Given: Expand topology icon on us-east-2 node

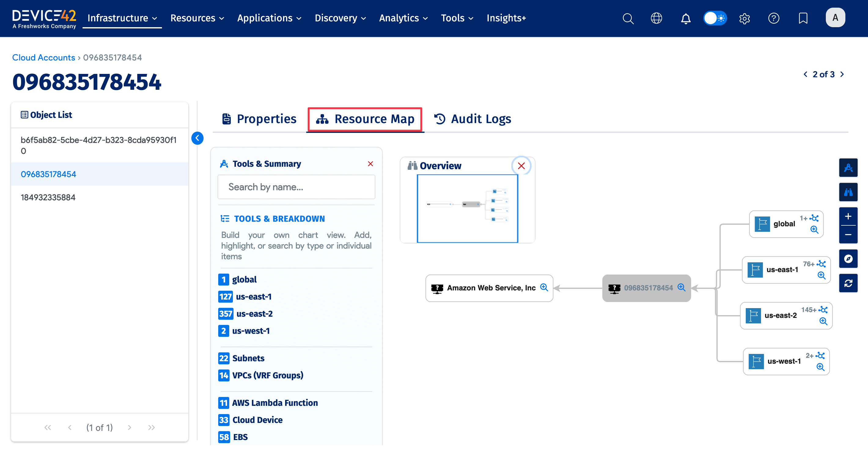Looking at the screenshot, I should pos(823,310).
